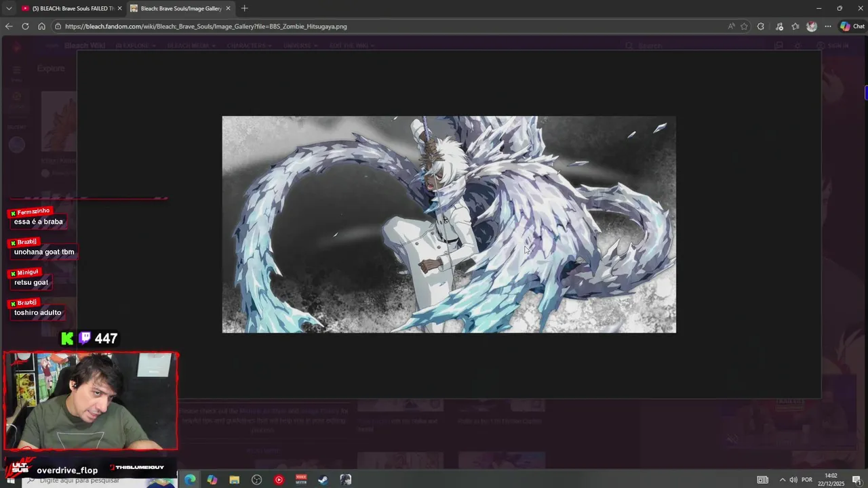Open the browser home page icon
The image size is (868, 488).
pos(41,26)
